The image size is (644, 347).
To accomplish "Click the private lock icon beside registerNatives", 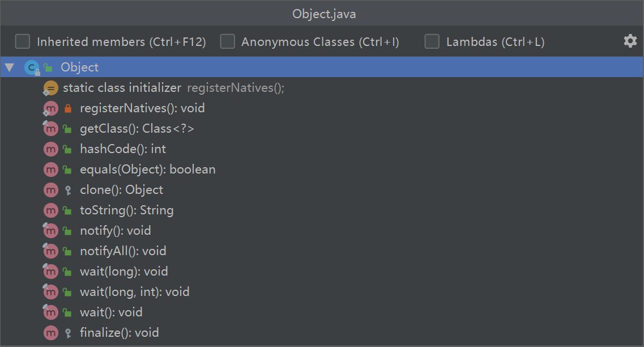I will pyautogui.click(x=68, y=108).
